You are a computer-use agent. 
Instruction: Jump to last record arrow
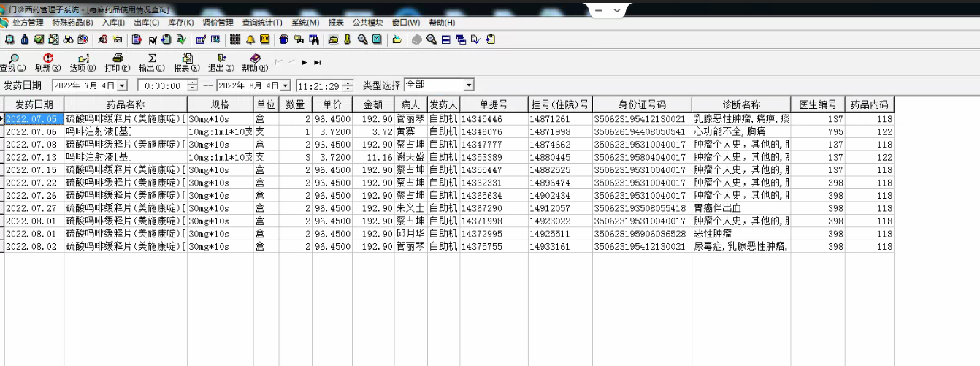pos(318,63)
